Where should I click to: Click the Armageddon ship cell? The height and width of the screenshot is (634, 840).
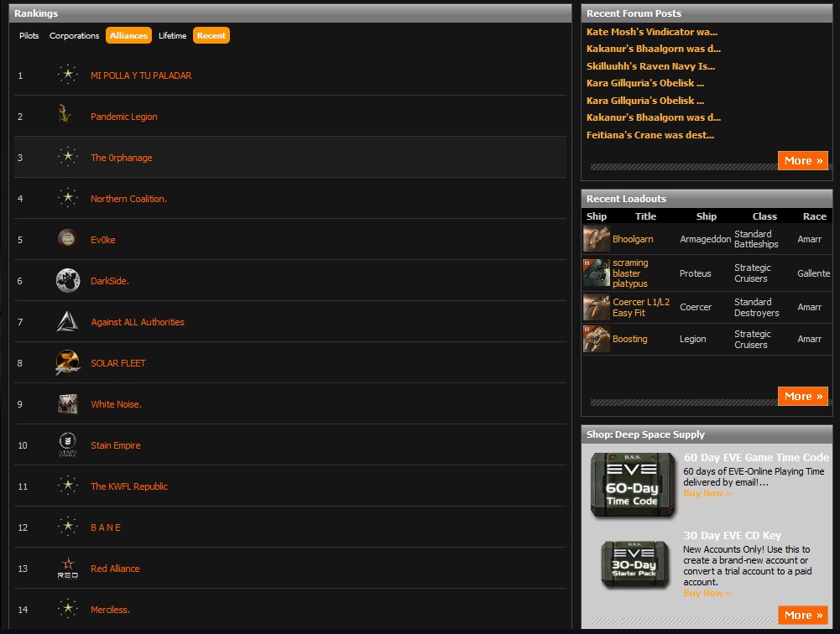coord(705,239)
